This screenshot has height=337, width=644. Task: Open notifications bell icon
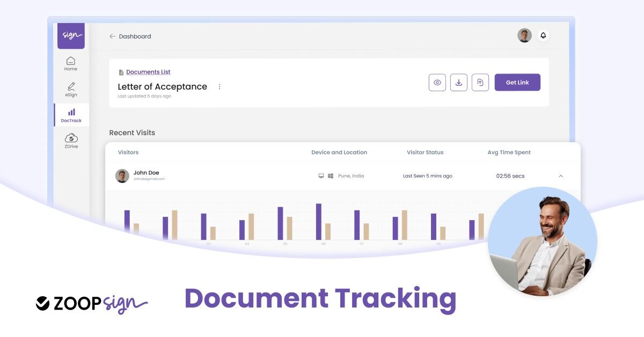543,35
